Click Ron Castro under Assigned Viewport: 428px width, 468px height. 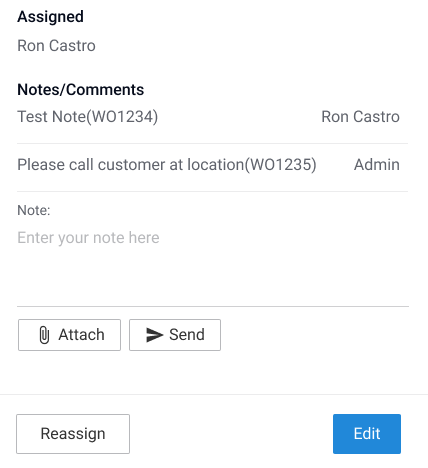(x=56, y=46)
